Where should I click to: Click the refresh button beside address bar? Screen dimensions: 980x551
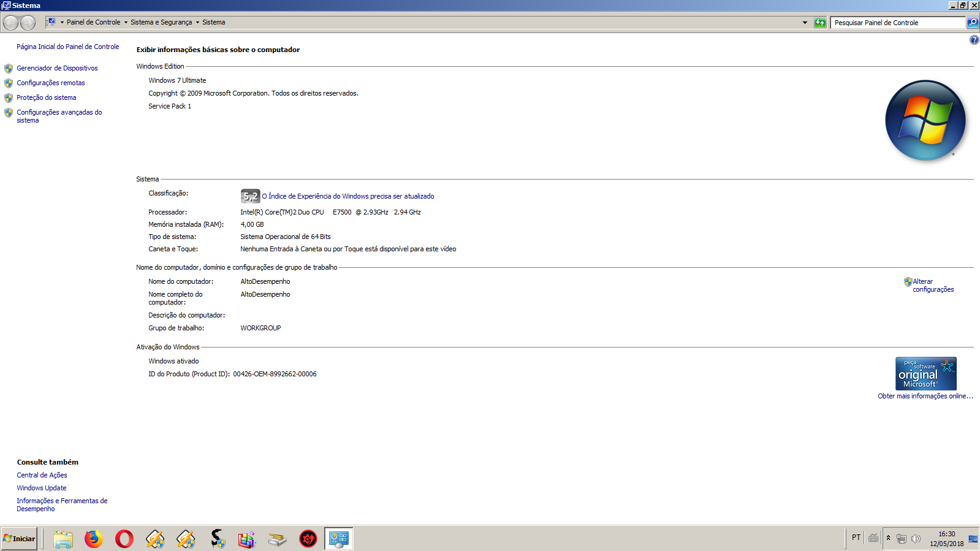coord(820,23)
